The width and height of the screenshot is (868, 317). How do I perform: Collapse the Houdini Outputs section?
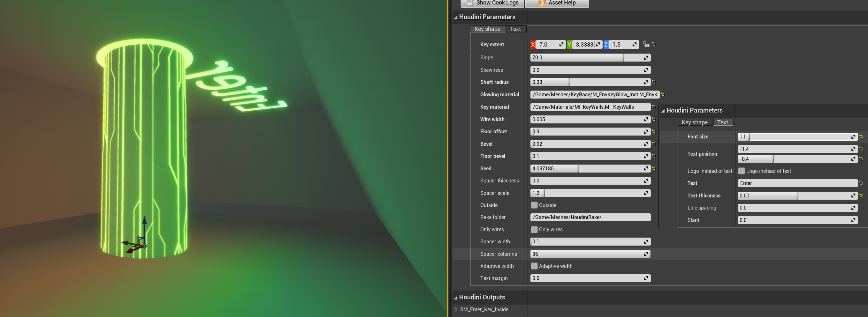tap(456, 298)
